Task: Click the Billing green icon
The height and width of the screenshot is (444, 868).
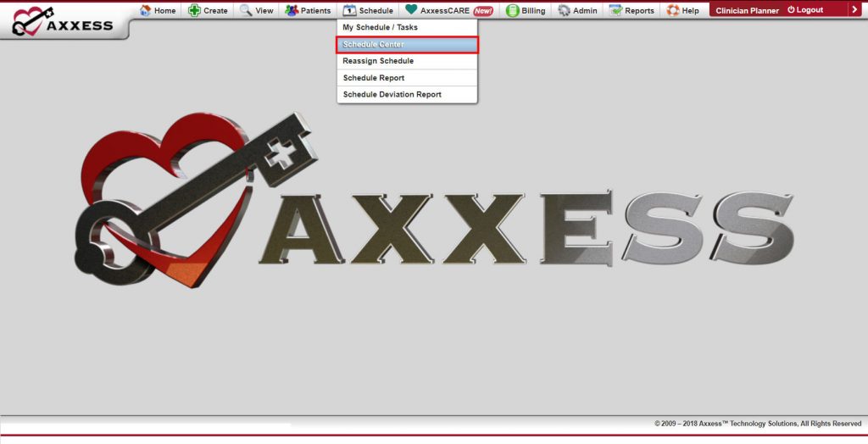Action: [513, 10]
